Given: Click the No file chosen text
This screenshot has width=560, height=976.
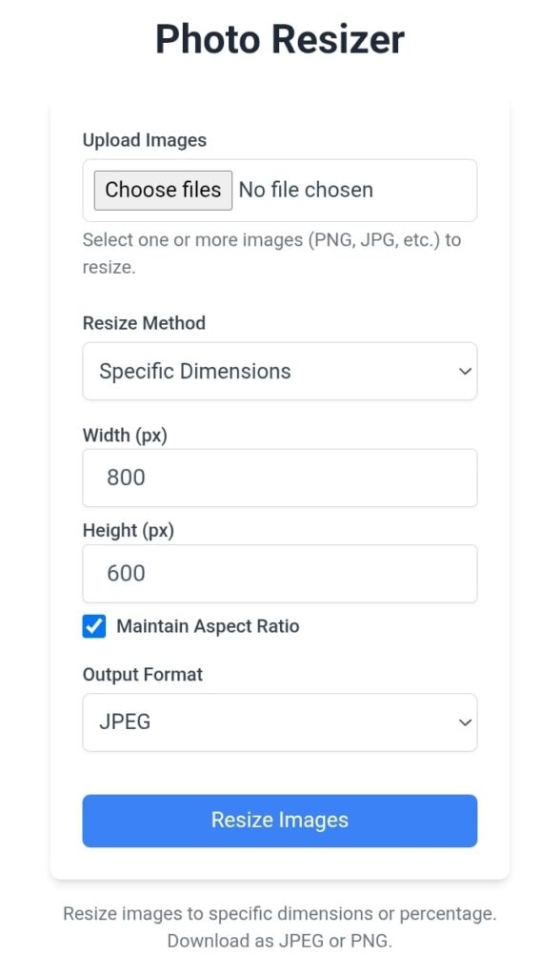Looking at the screenshot, I should click(x=306, y=190).
